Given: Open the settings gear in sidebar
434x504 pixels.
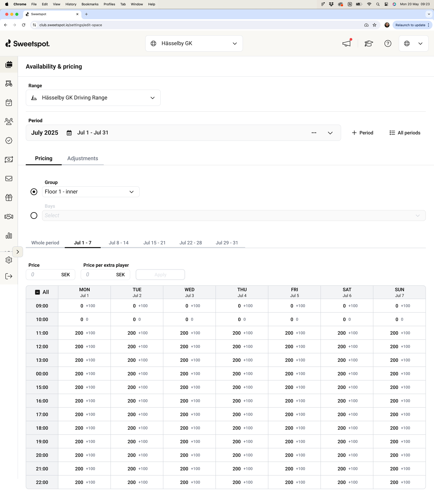Looking at the screenshot, I should pos(9,260).
